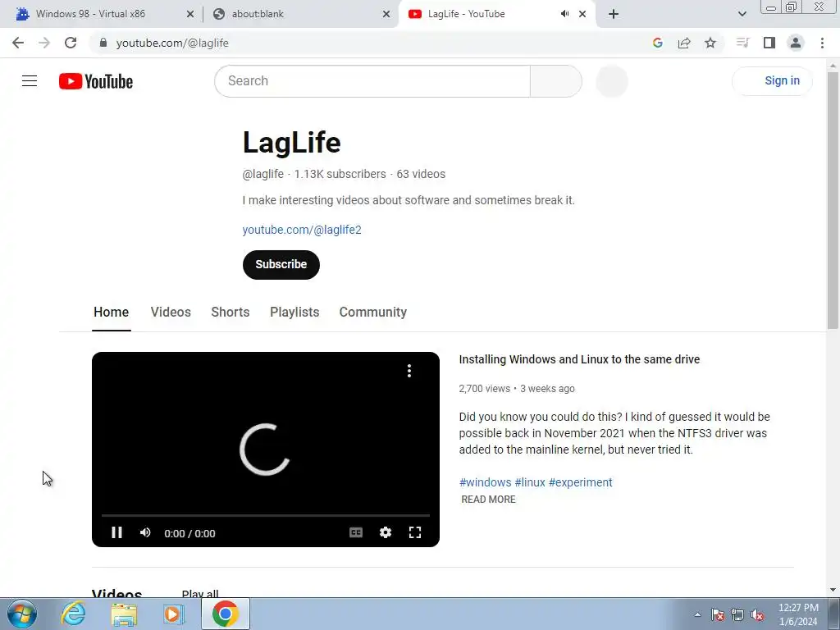
Task: Toggle video captions
Action: 356,532
